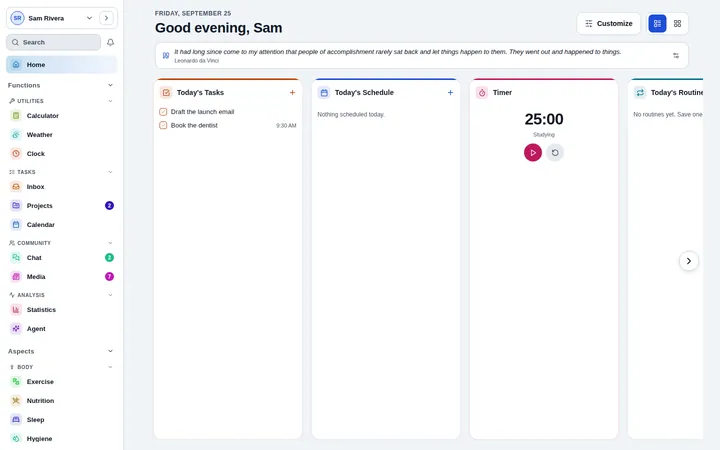Open the Media icon
This screenshot has width=720, height=450.
tap(16, 276)
